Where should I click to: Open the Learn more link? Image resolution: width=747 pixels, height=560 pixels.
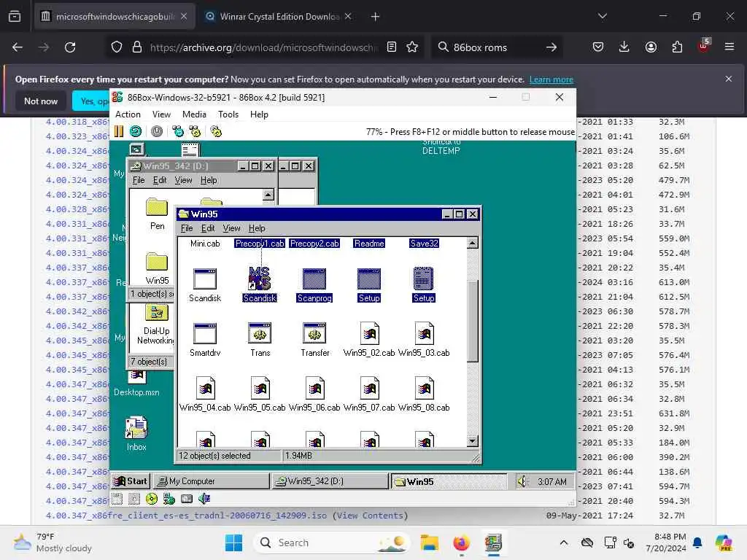click(x=551, y=79)
